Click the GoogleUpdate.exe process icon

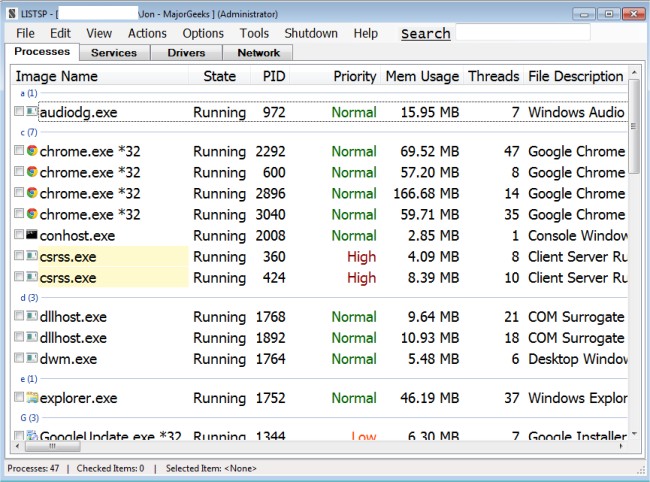[32, 436]
